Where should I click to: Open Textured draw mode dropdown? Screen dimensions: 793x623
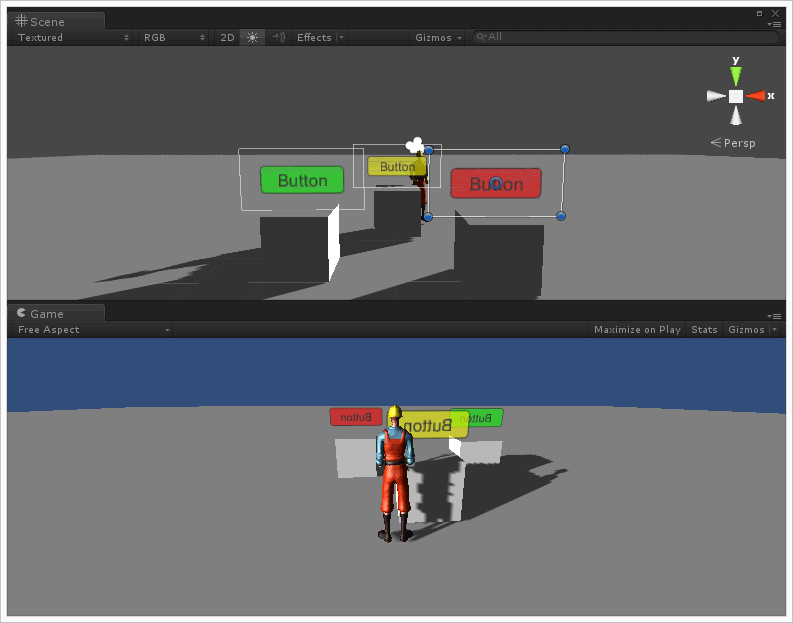pos(73,37)
